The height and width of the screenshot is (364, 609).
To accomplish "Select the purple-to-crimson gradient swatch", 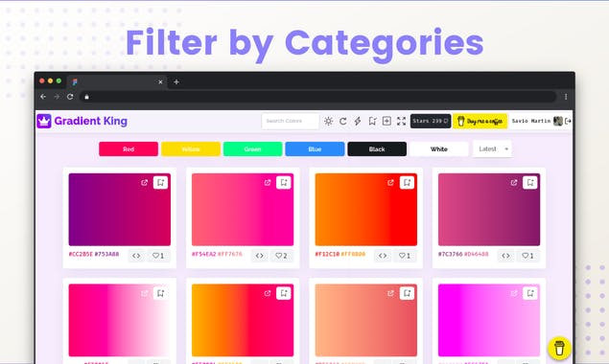I will point(120,210).
